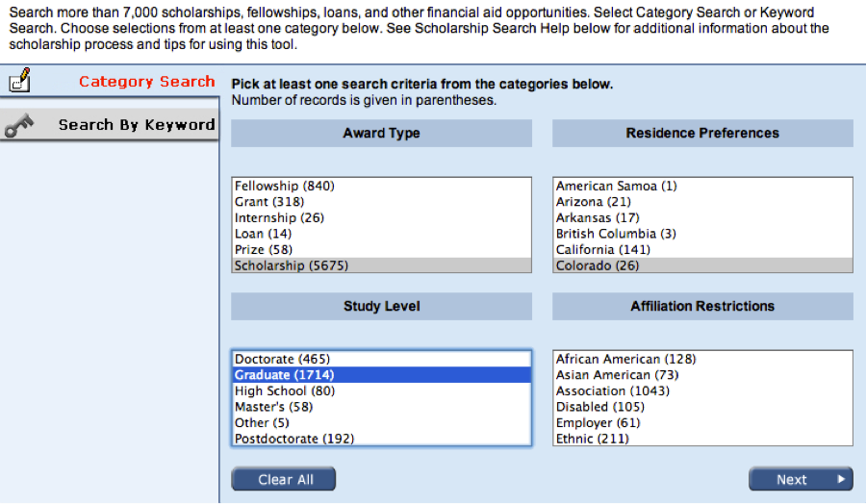
Task: Click the key icon beside Search By Keyword
Action: [20, 126]
